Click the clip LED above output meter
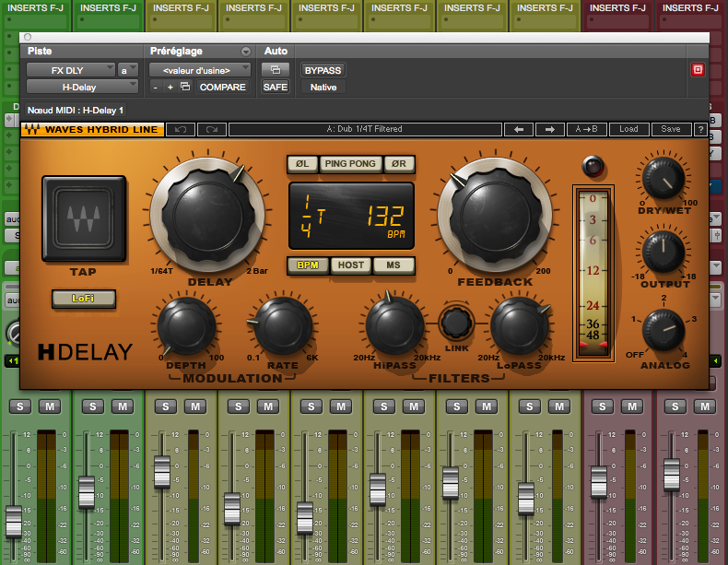 coord(593,166)
